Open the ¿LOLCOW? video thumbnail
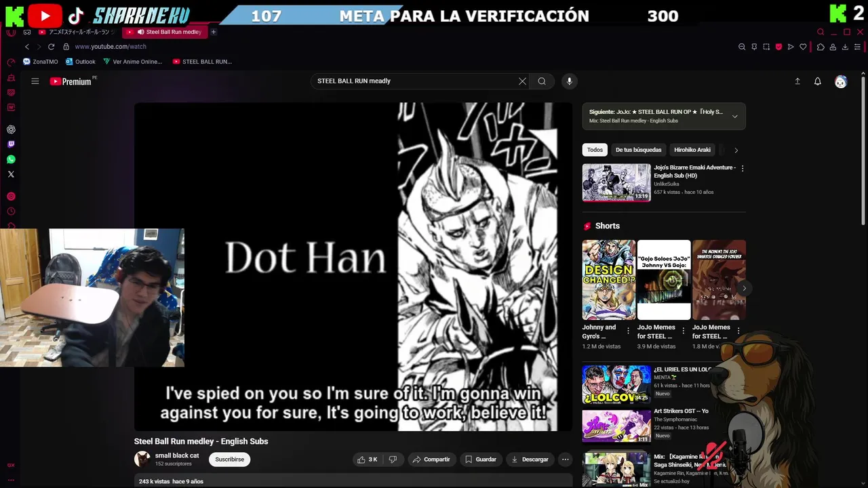This screenshot has width=868, height=488. [x=616, y=384]
